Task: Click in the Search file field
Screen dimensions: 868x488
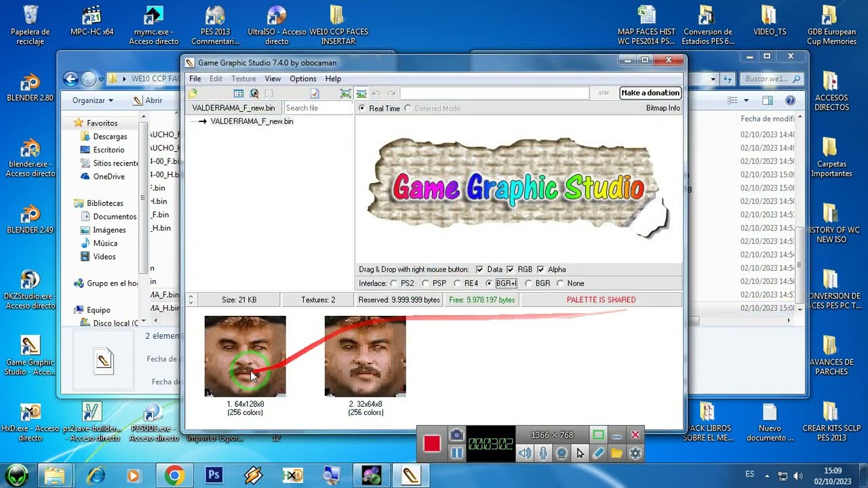Action: [317, 108]
